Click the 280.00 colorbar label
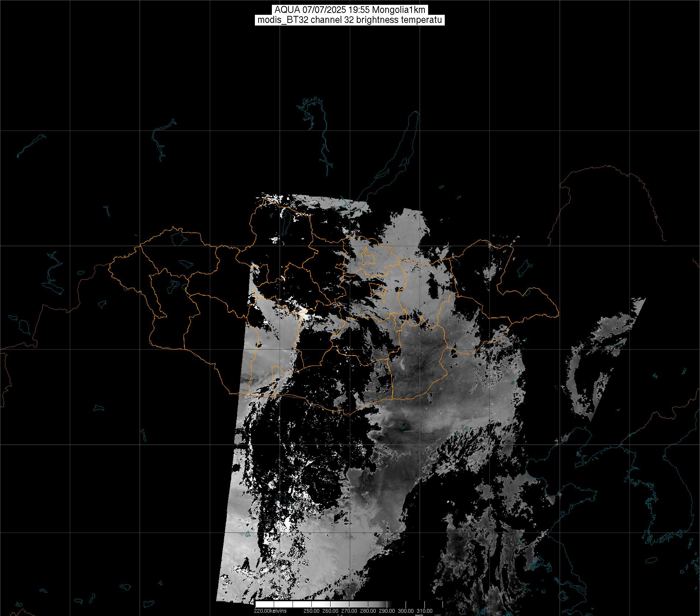700x616 pixels. coord(368,611)
